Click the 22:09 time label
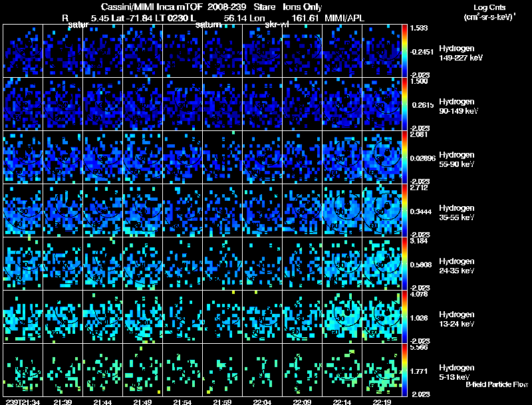The image size is (532, 405). pyautogui.click(x=303, y=402)
